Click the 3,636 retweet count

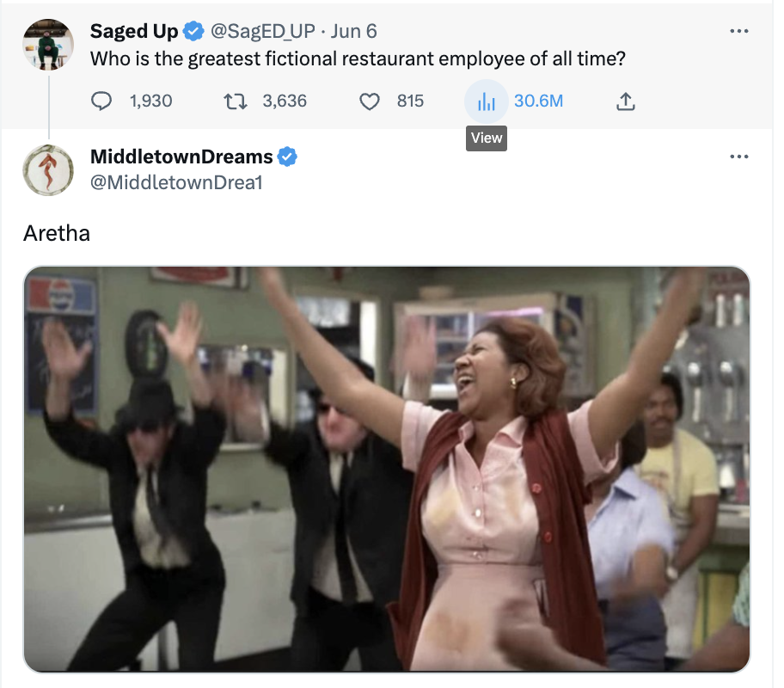point(285,101)
